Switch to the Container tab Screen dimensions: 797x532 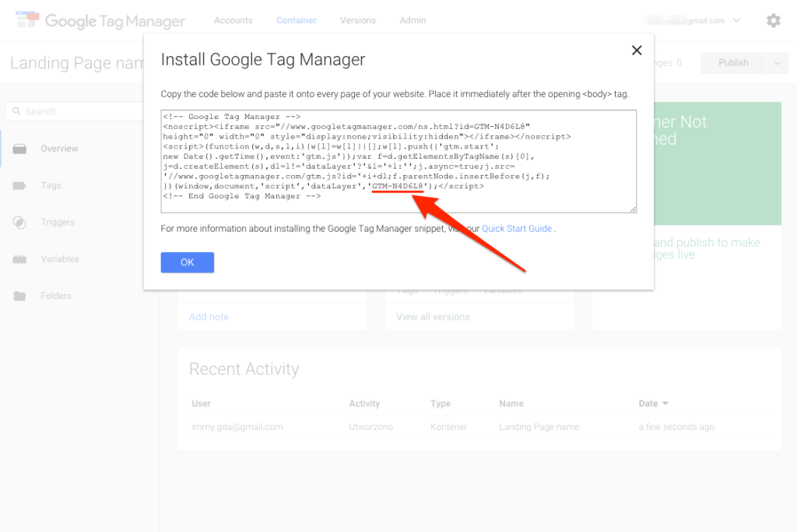(297, 20)
